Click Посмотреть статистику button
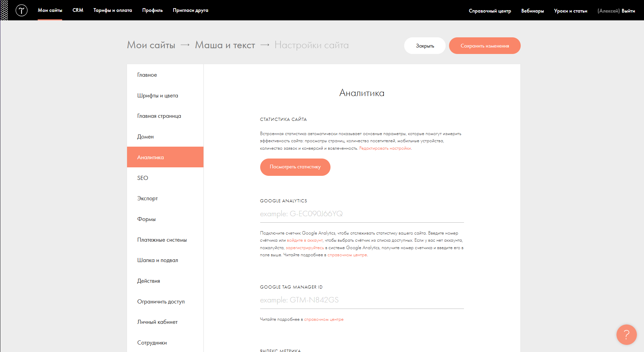Image resolution: width=644 pixels, height=352 pixels. (x=295, y=167)
